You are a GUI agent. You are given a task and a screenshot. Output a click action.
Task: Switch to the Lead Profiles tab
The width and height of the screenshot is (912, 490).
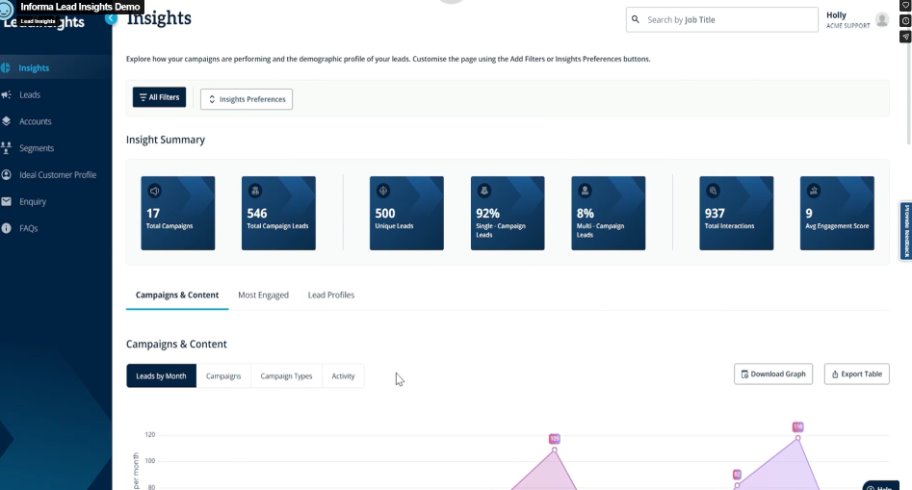pos(331,295)
